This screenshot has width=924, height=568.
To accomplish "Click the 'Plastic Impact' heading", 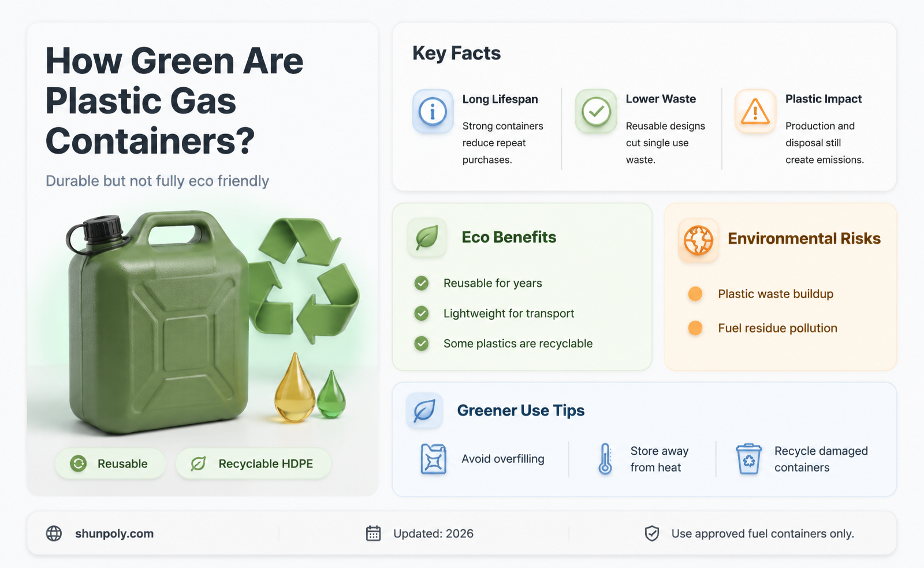I will click(824, 99).
